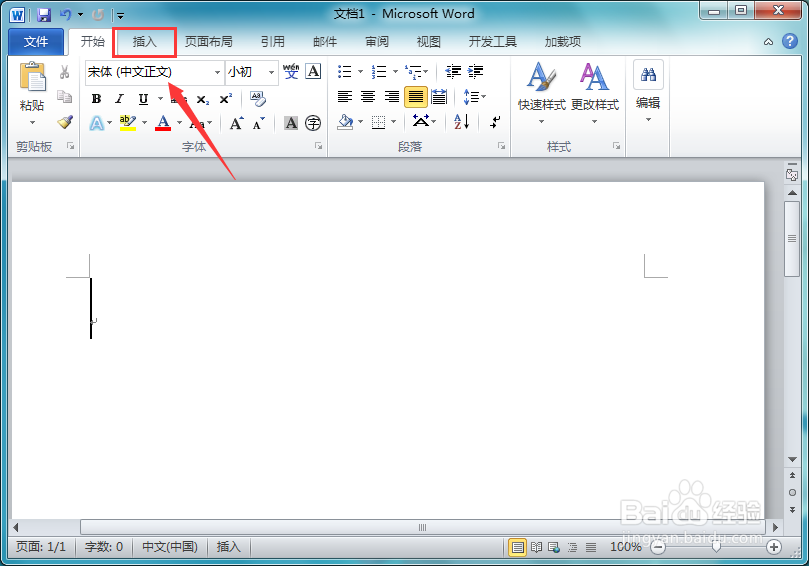Apply subscript formatting
The width and height of the screenshot is (809, 566).
click(x=203, y=99)
